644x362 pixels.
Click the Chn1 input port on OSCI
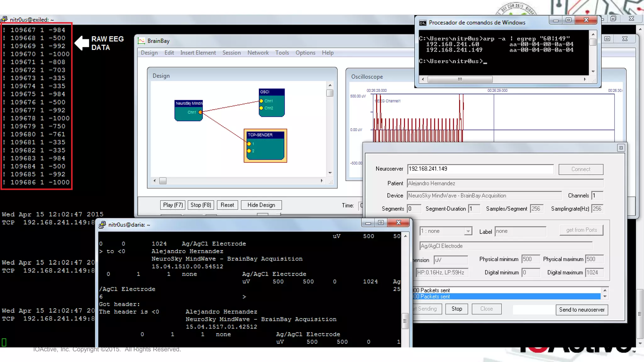point(261,101)
